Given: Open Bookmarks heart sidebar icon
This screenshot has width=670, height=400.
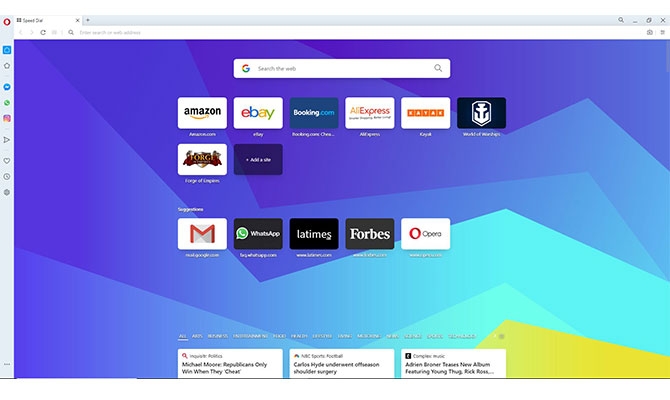Looking at the screenshot, I should [7, 161].
